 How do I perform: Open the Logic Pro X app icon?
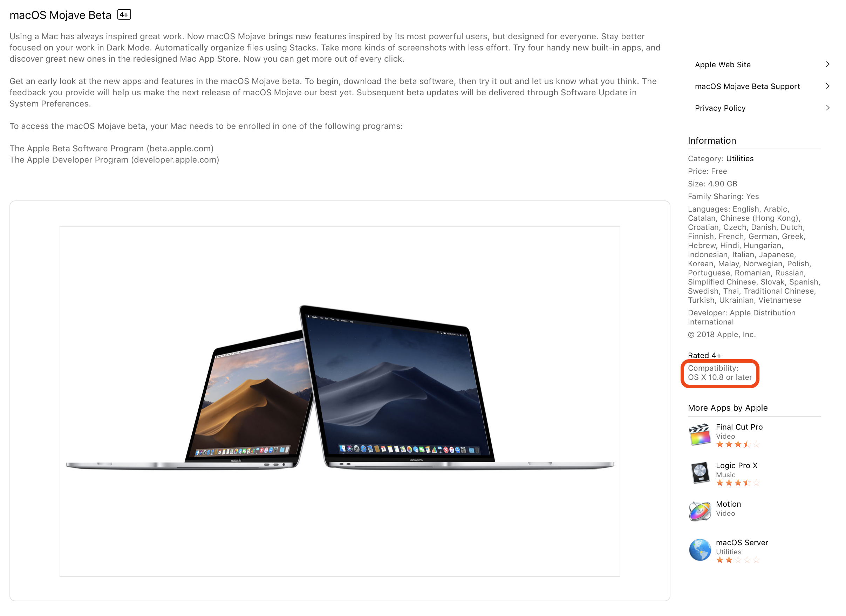pyautogui.click(x=700, y=473)
